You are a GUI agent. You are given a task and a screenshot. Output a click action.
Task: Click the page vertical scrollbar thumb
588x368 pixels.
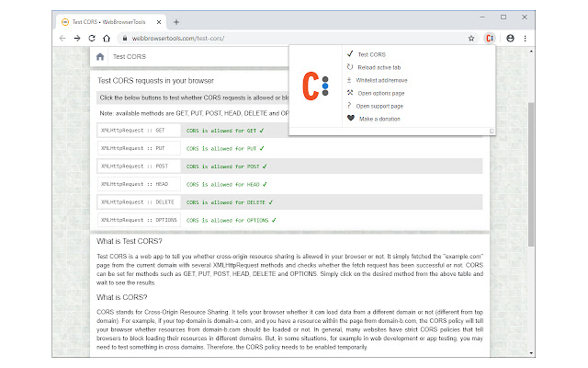[531, 174]
